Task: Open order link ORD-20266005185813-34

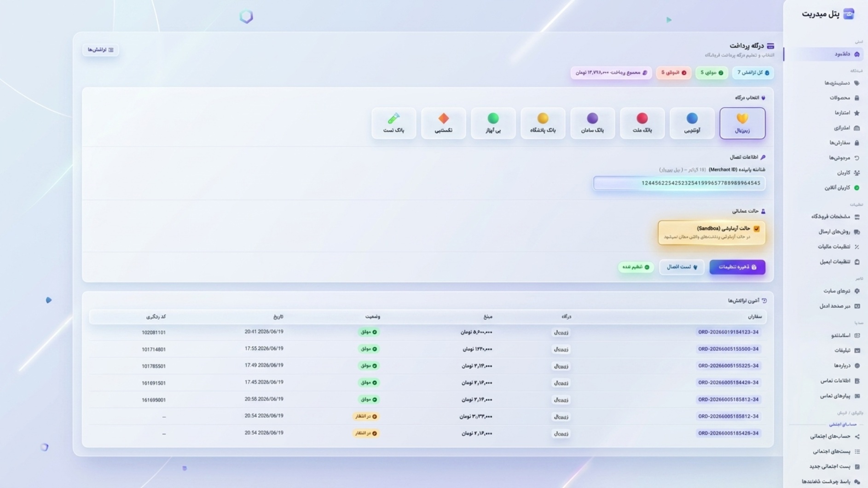Action: pos(728,400)
